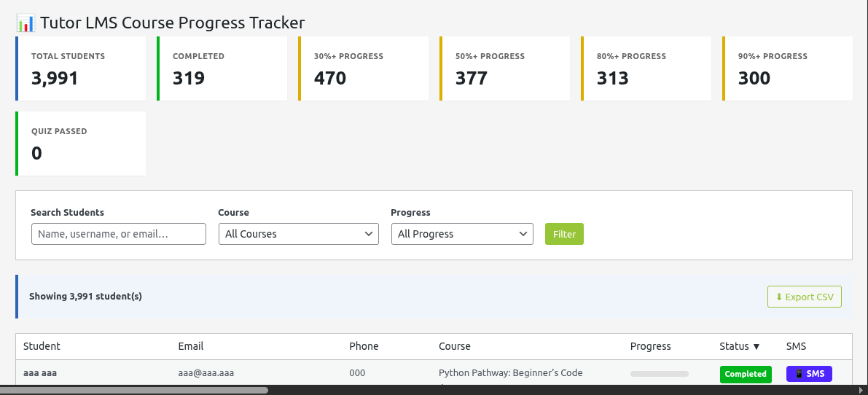Click the SMS column header
This screenshot has width=868, height=395.
click(796, 346)
